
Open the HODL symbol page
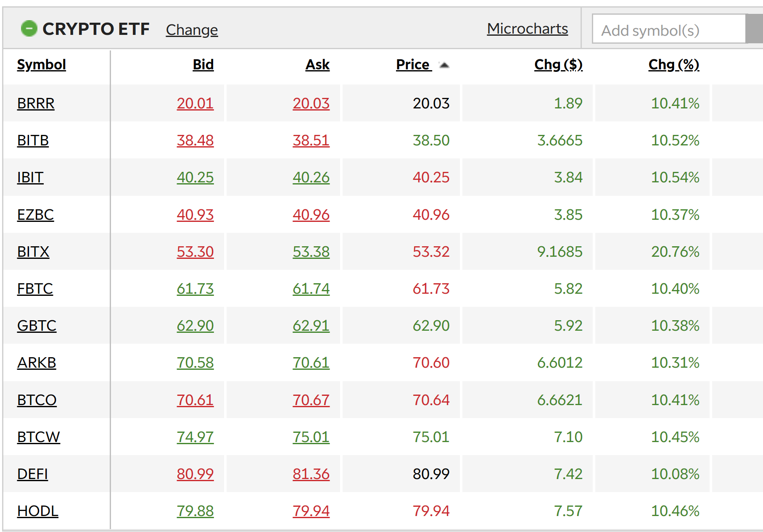[x=37, y=511]
